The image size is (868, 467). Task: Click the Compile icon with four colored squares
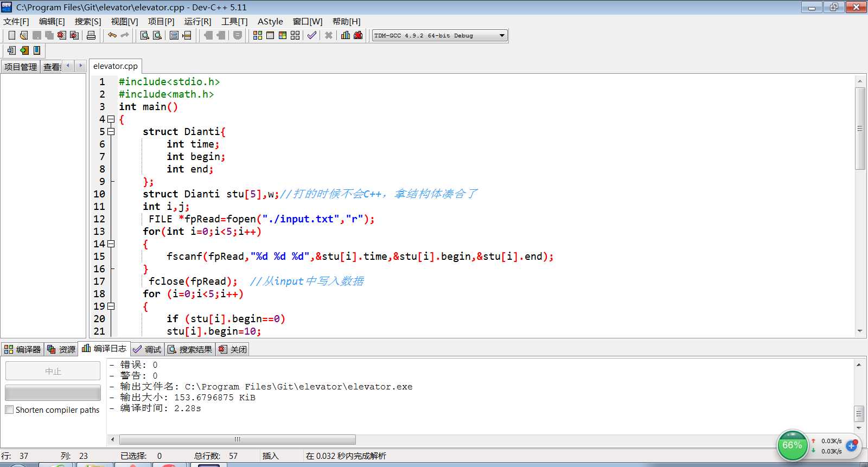pyautogui.click(x=258, y=35)
